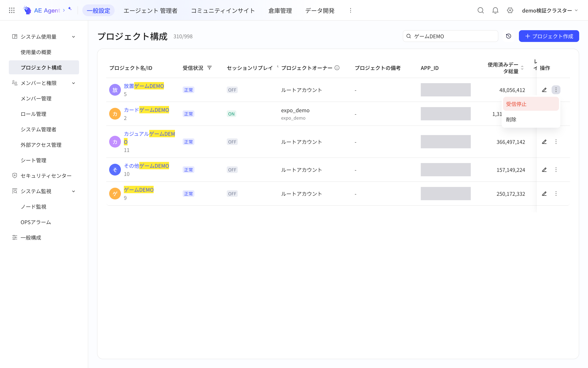
Task: Go to シート管理 in sidebar
Action: [x=33, y=160]
